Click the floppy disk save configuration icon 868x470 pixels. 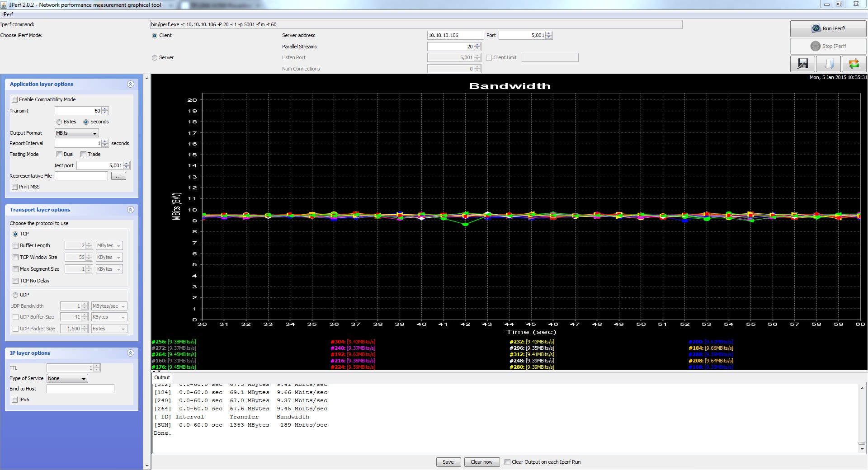pyautogui.click(x=802, y=64)
